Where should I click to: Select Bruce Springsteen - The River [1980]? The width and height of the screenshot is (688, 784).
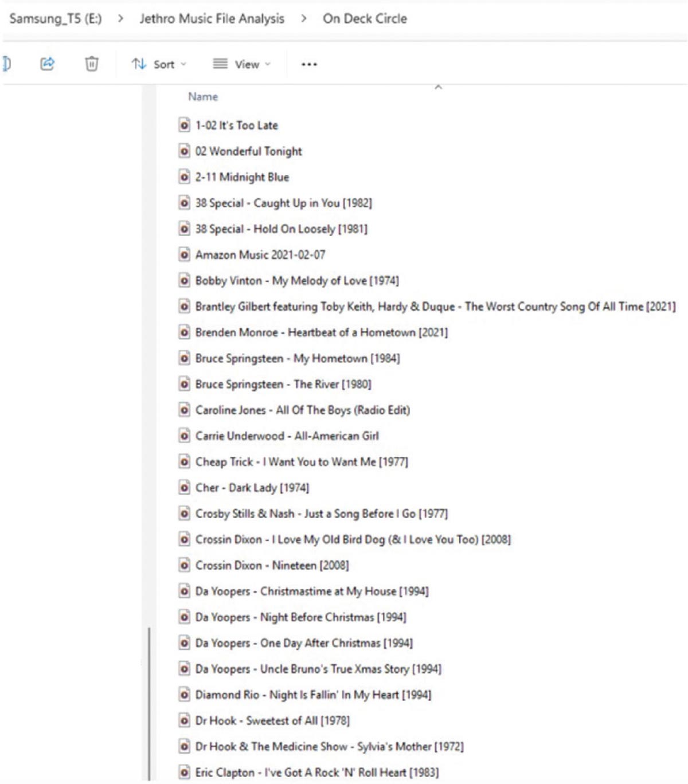pyautogui.click(x=283, y=384)
